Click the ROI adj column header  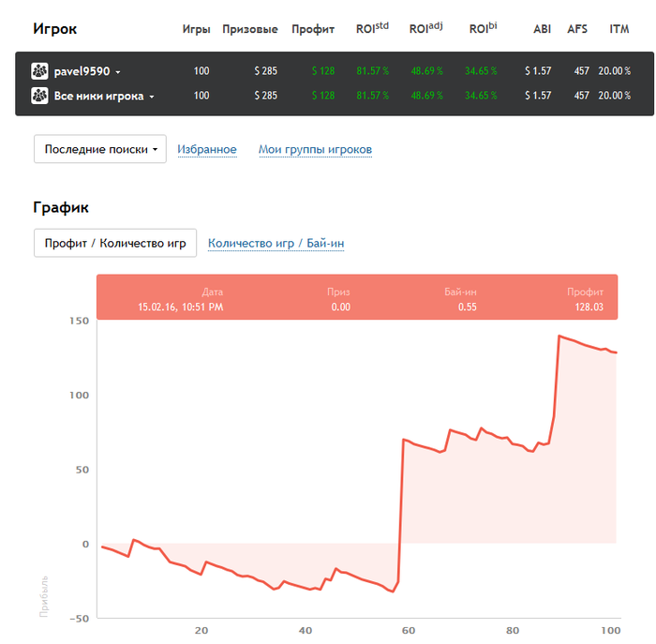(425, 28)
